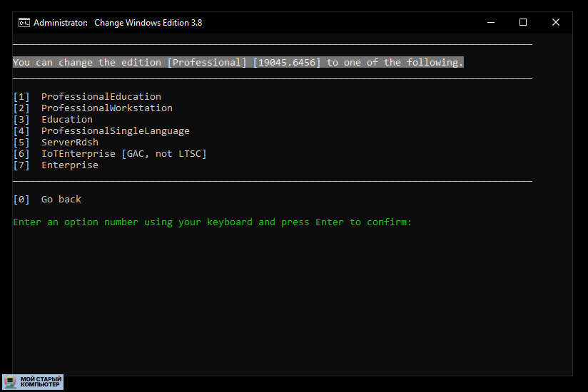Screen dimensions: 588x392
Task: Minimize the Change Windows Edition window
Action: click(490, 22)
